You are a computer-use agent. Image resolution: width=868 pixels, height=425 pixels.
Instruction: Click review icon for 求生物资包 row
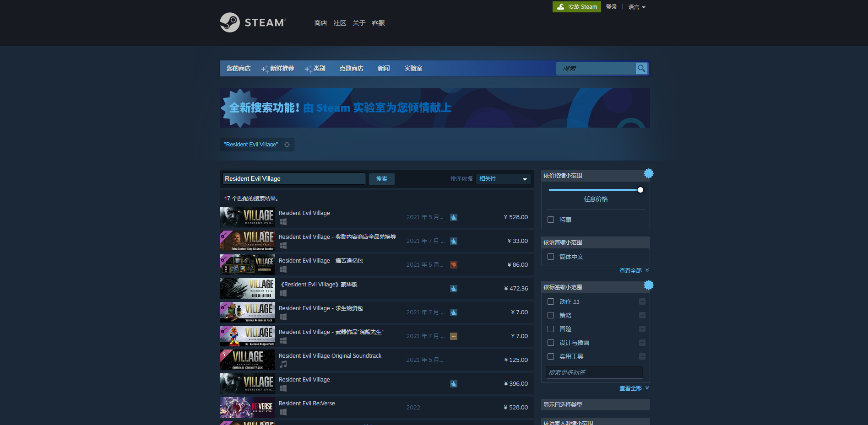[x=454, y=312]
